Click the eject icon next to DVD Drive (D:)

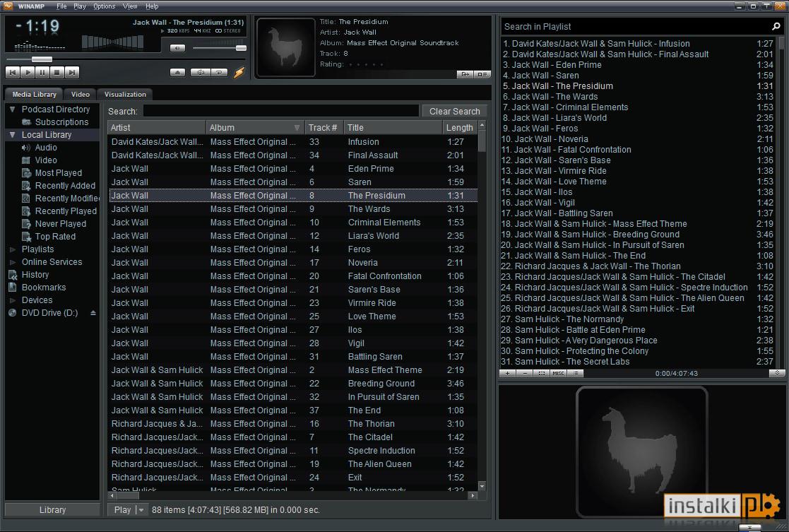[92, 312]
